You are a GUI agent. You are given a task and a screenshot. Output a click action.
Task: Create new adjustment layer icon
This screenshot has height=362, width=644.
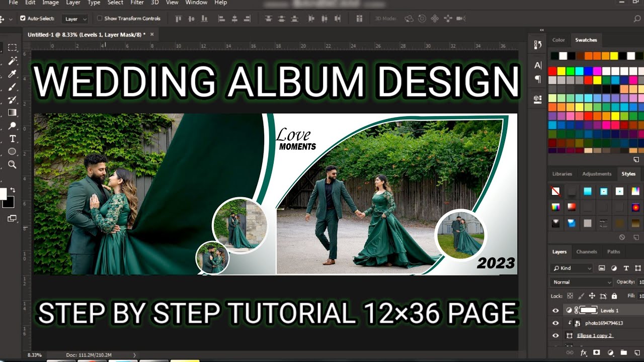[x=610, y=353]
